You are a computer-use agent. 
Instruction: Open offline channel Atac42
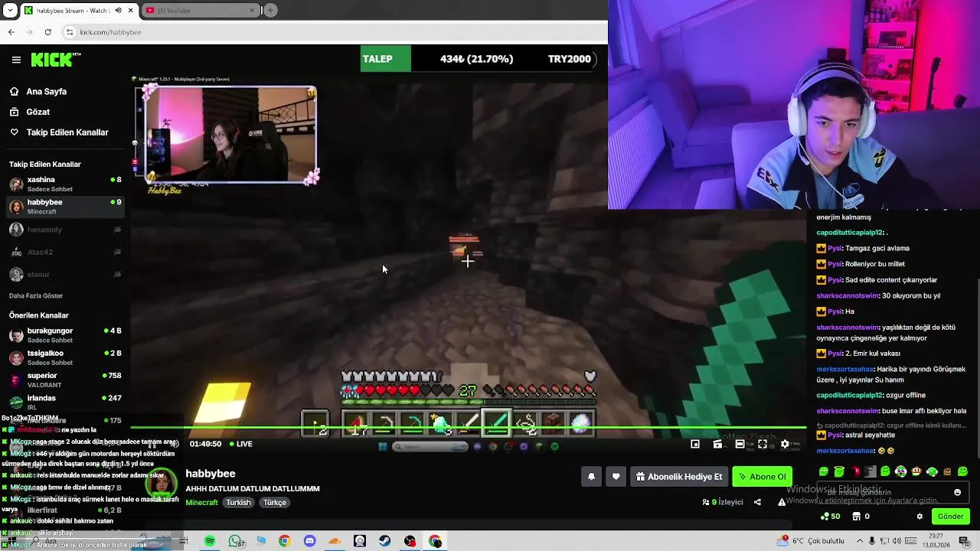[x=65, y=252]
